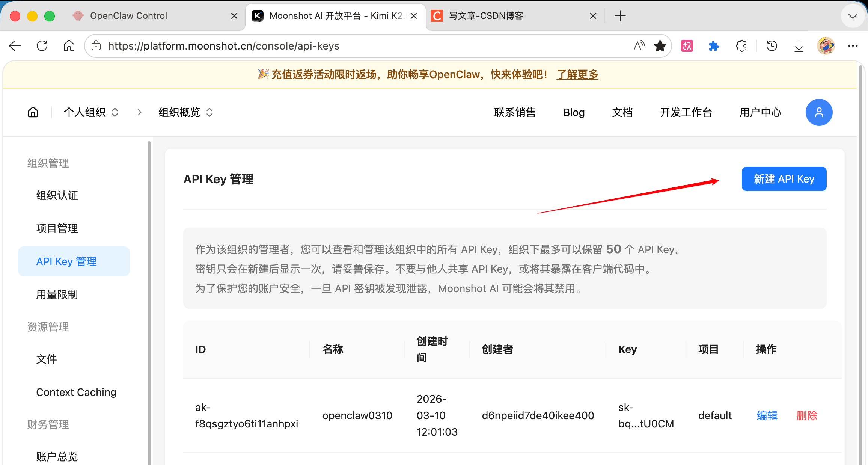Open the tab list dropdown arrow

point(852,16)
